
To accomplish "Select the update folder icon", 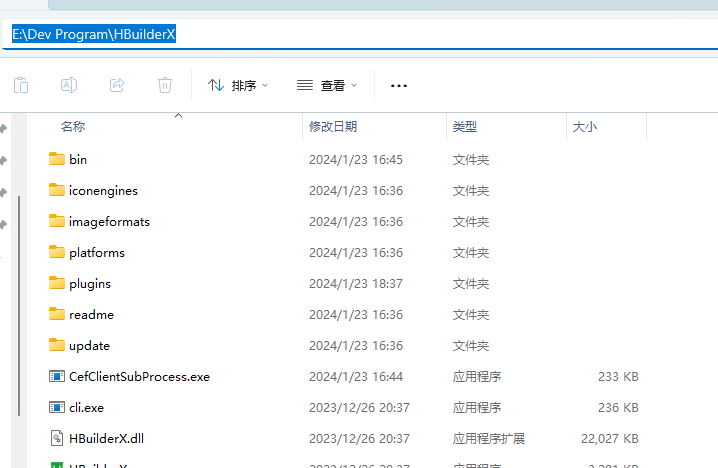I will (x=57, y=345).
